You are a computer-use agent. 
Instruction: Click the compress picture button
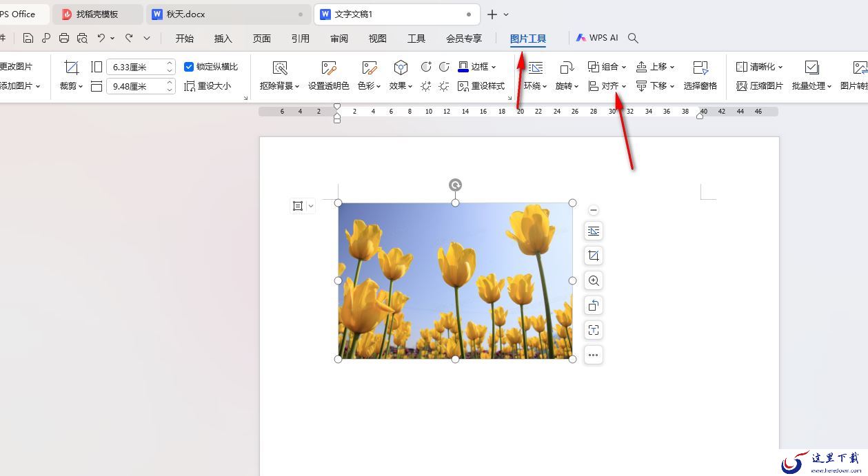coord(760,86)
